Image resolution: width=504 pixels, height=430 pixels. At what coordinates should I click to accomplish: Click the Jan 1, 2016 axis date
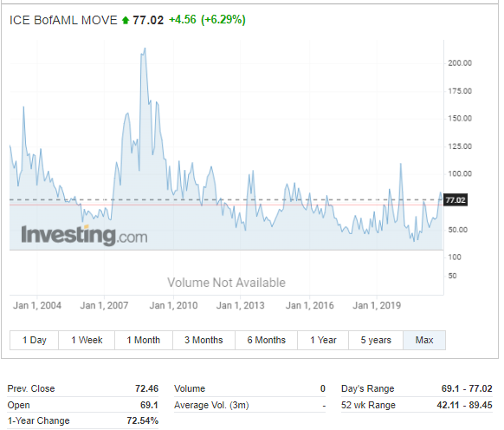pyautogui.click(x=310, y=305)
